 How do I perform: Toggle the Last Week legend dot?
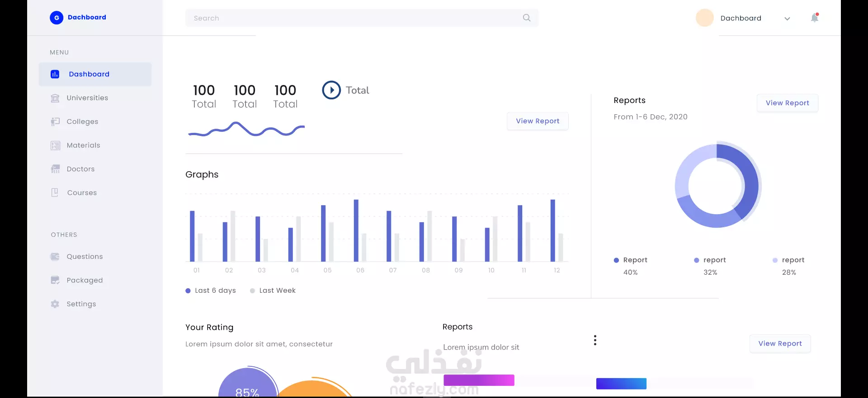[252, 291]
